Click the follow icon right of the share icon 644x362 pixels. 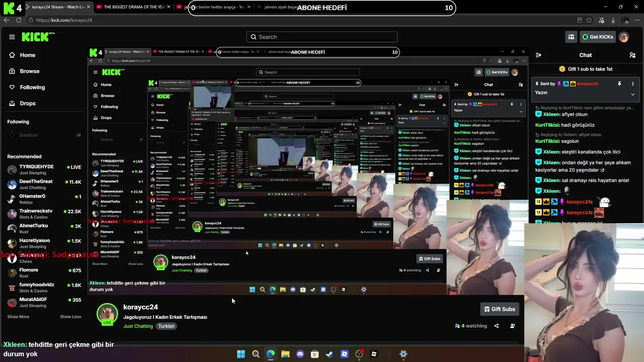pos(513,326)
